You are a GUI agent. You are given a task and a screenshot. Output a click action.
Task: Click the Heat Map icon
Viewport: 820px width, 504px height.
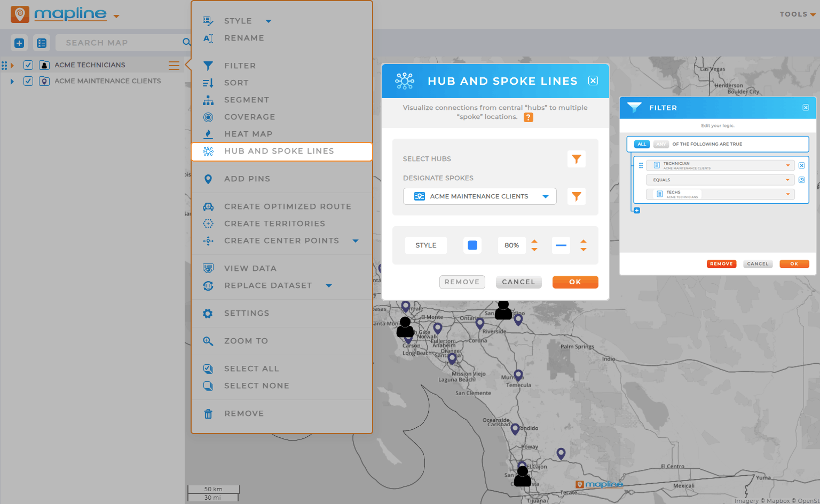click(x=208, y=134)
